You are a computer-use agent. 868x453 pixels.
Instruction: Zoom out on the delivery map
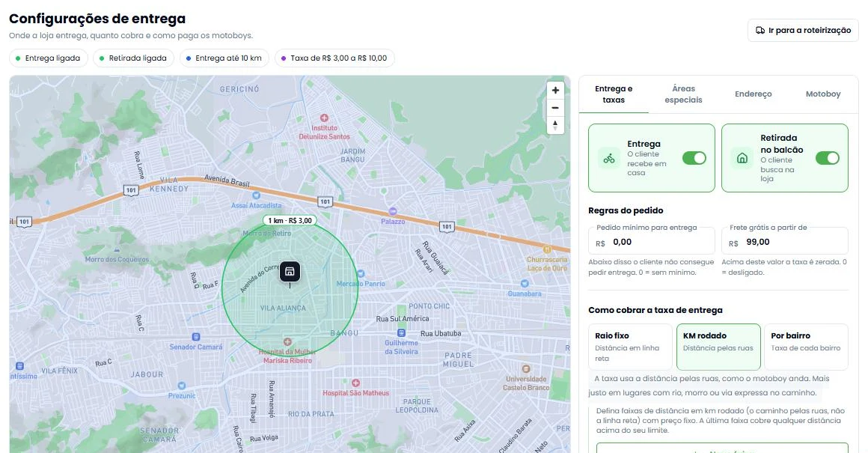[555, 108]
